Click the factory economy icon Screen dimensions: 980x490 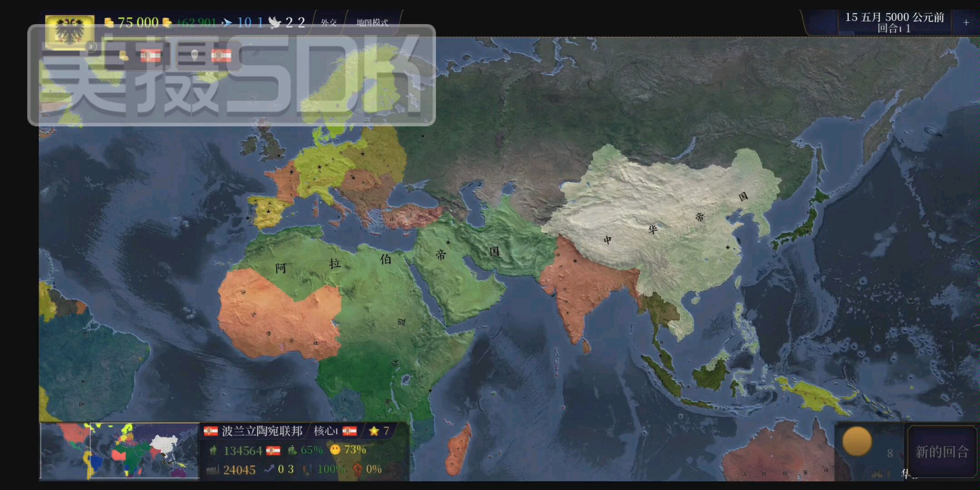[x=213, y=470]
